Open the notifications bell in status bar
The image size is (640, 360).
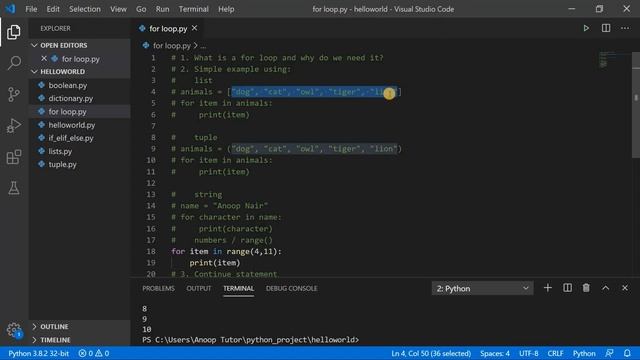pyautogui.click(x=627, y=353)
